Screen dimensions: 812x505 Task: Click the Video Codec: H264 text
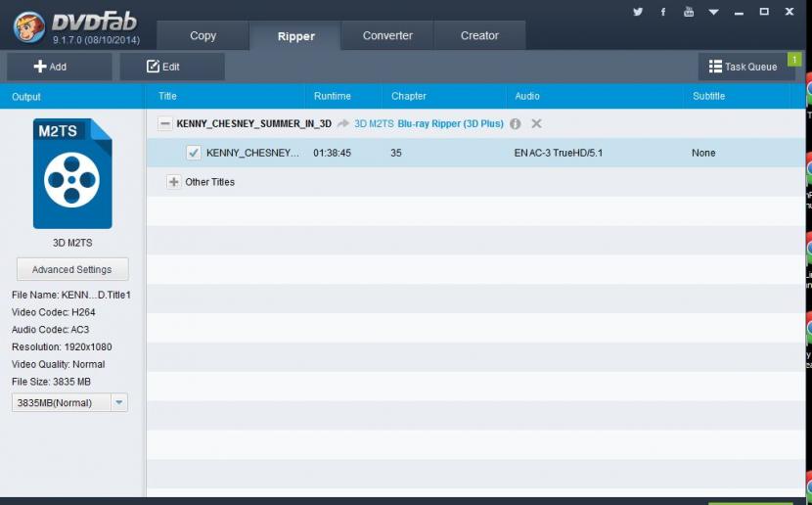[x=54, y=312]
